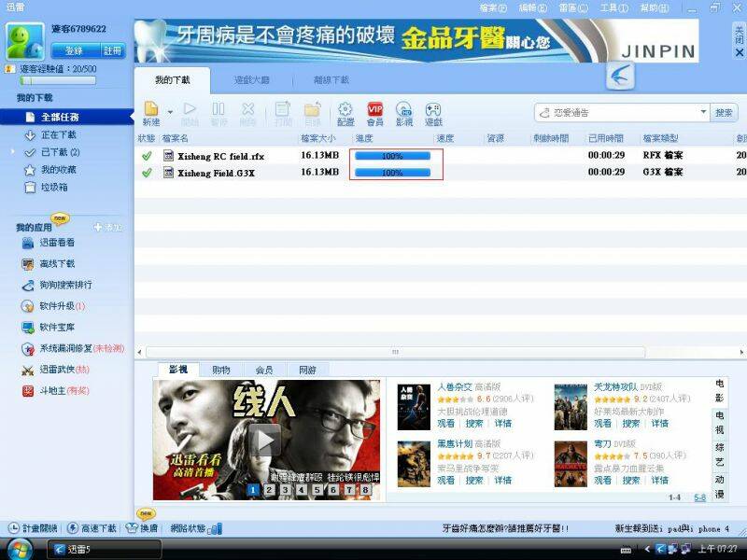The width and height of the screenshot is (747, 560).
Task: Click the 5-8 page link
Action: [x=699, y=497]
